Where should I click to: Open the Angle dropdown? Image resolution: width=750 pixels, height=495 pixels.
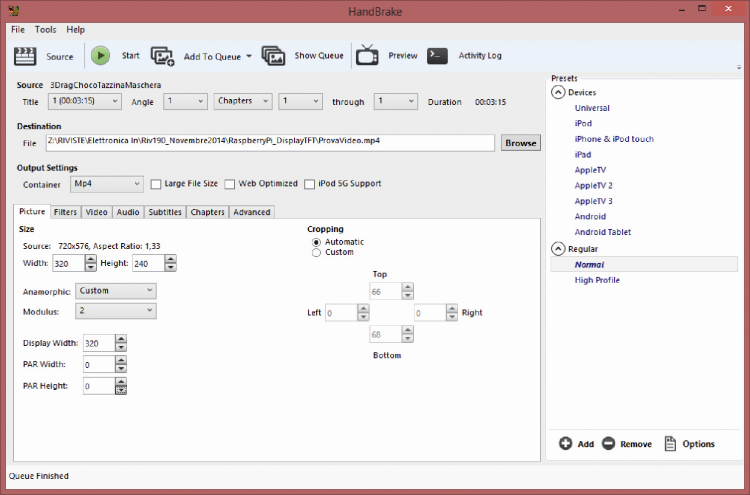(x=185, y=101)
